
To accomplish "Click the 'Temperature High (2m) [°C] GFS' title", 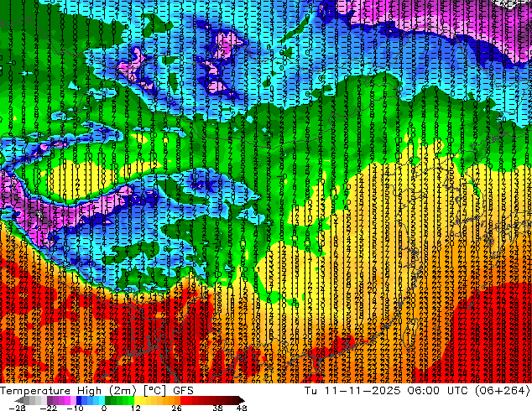I will [x=96, y=390].
